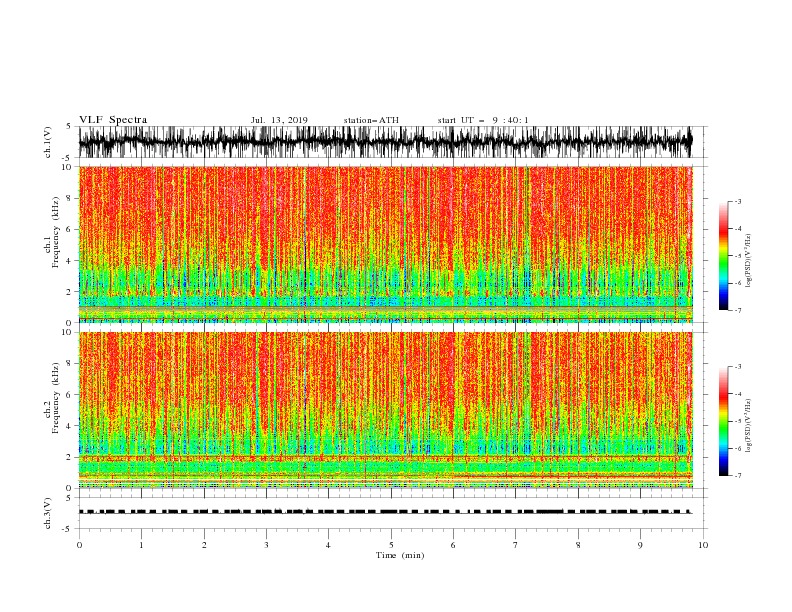Image resolution: width=792 pixels, height=612 pixels.
Task: Click the ch.2 "log(PSD)(V²/Hz)" color bar label
Action: coord(748,426)
